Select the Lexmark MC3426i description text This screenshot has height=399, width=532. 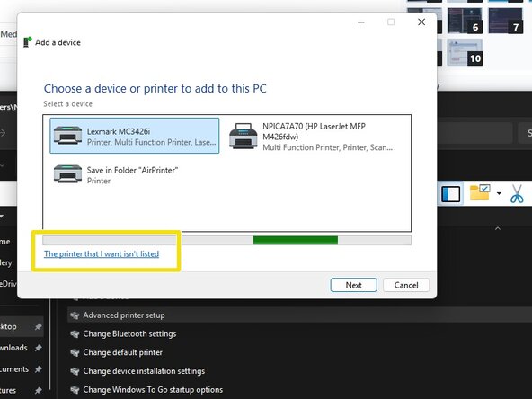pyautogui.click(x=151, y=142)
